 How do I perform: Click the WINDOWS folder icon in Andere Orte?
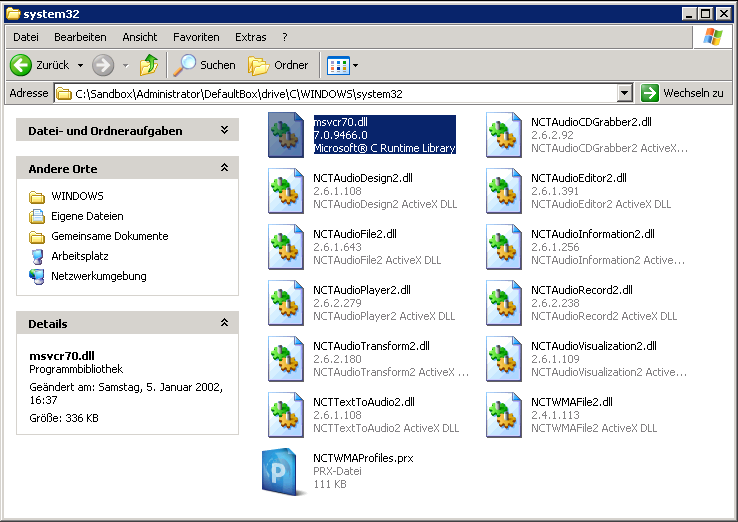pyautogui.click(x=37, y=197)
